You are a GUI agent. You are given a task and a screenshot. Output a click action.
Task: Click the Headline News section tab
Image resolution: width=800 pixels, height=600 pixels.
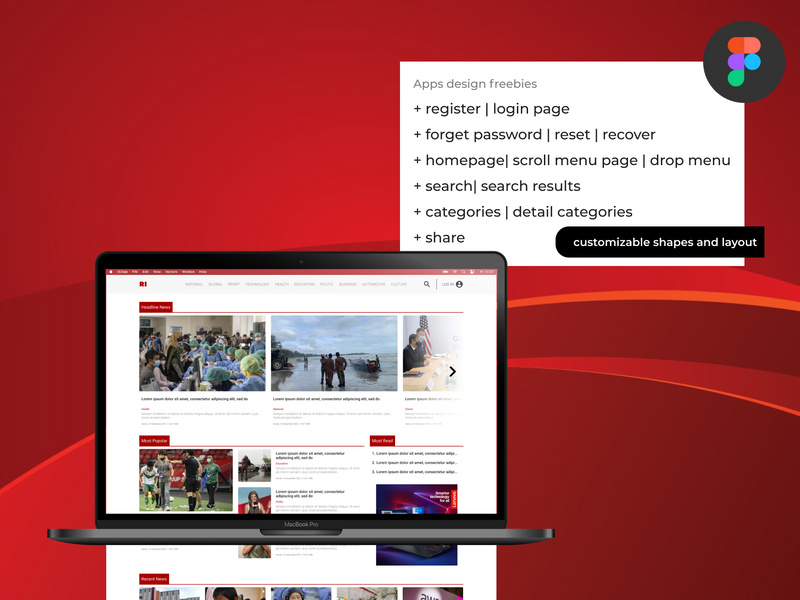[x=156, y=307]
